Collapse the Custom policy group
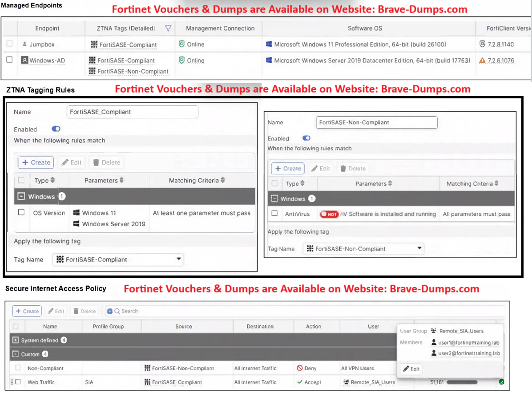Screen dimensions: 532x397 (16, 354)
